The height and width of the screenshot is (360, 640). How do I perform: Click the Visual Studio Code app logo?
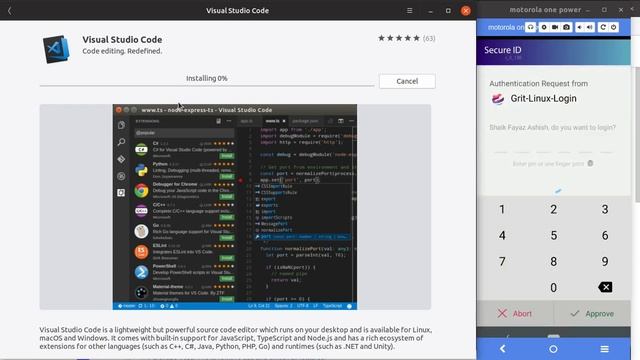pos(56,49)
